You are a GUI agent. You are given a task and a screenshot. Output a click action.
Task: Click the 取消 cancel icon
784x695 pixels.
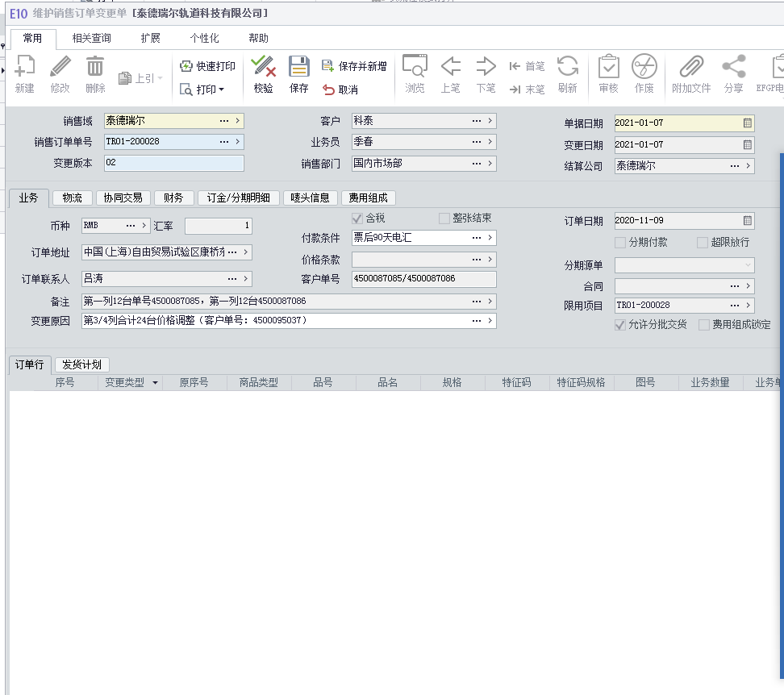[328, 89]
